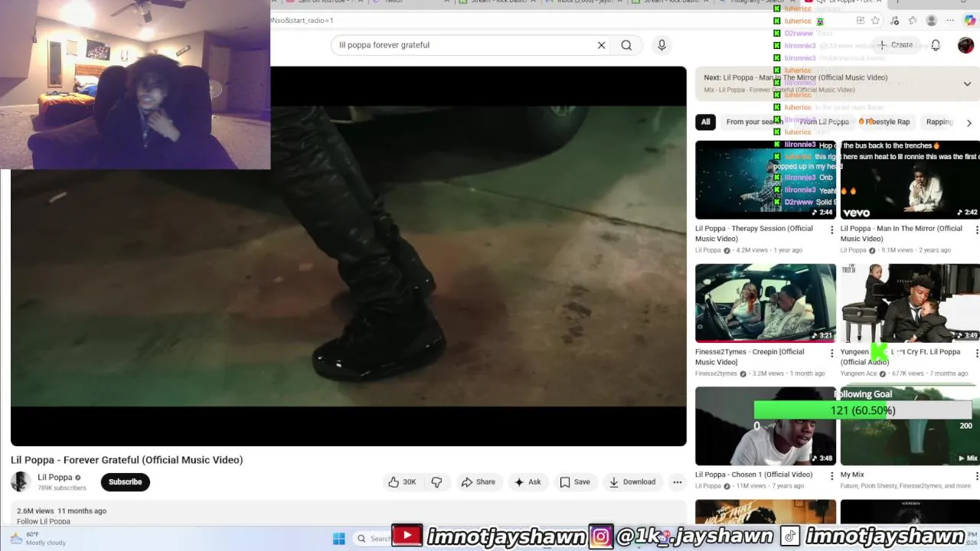Open YouTube notifications bell
Screen dimensions: 980x551
click(936, 45)
